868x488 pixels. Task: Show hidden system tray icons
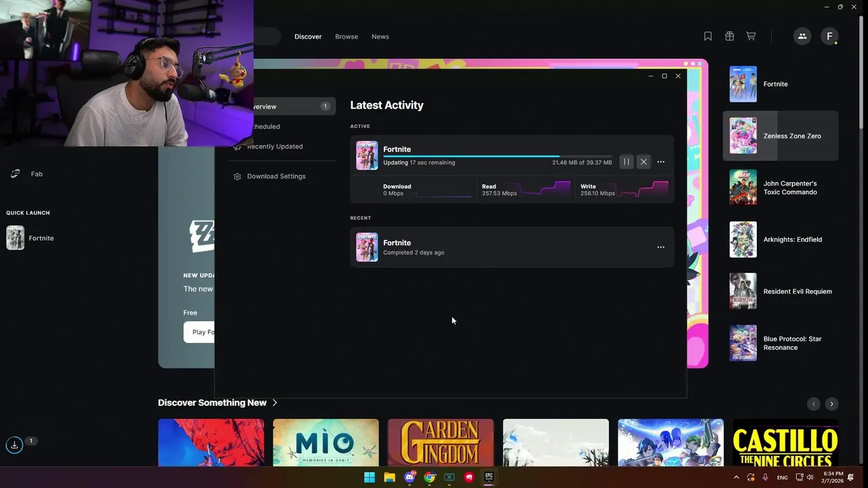tap(736, 478)
